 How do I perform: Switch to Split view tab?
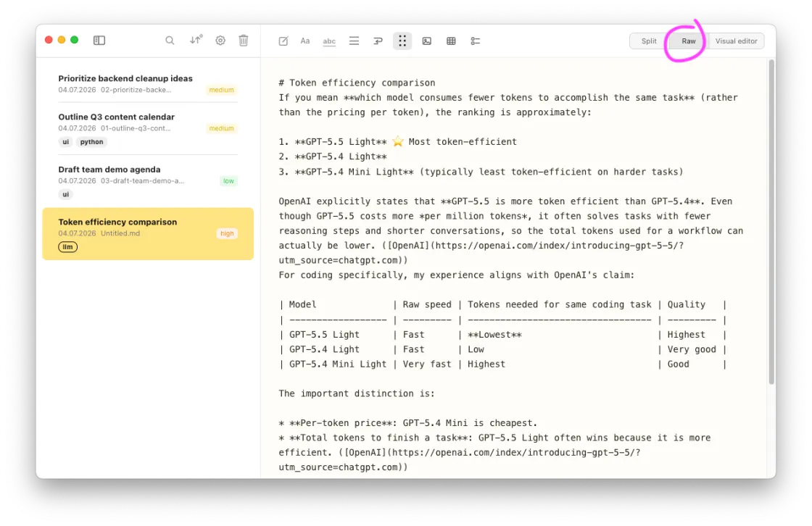tap(649, 41)
